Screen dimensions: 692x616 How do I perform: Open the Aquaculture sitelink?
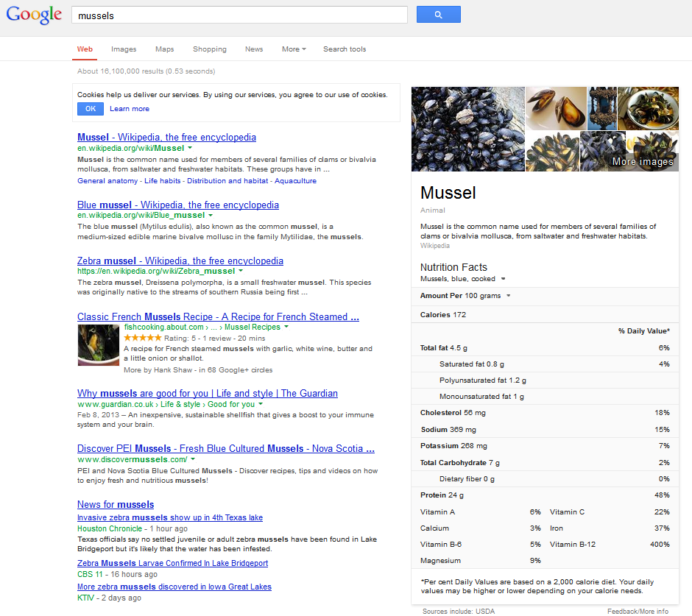295,181
